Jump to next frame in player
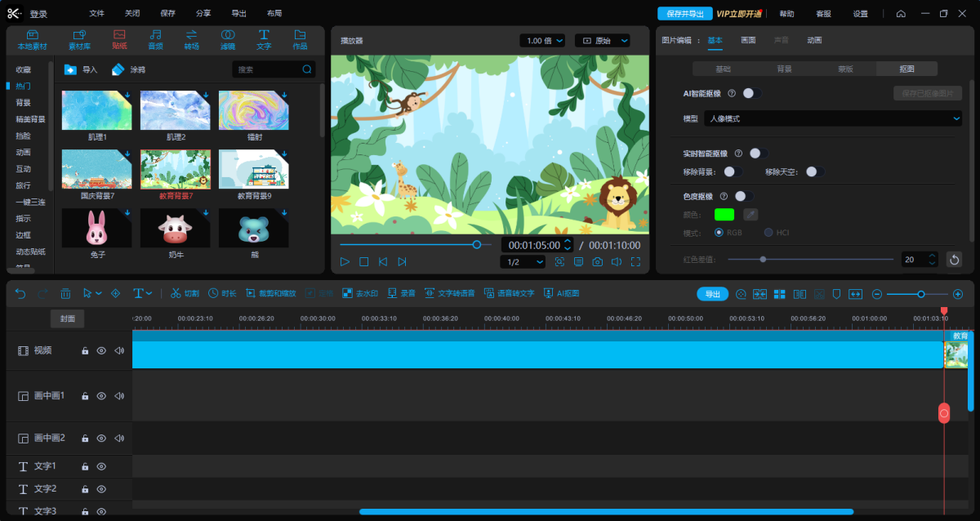 (x=402, y=261)
